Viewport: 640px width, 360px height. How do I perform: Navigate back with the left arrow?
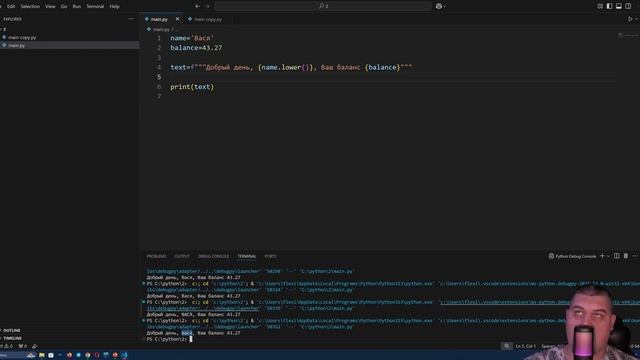coord(198,6)
